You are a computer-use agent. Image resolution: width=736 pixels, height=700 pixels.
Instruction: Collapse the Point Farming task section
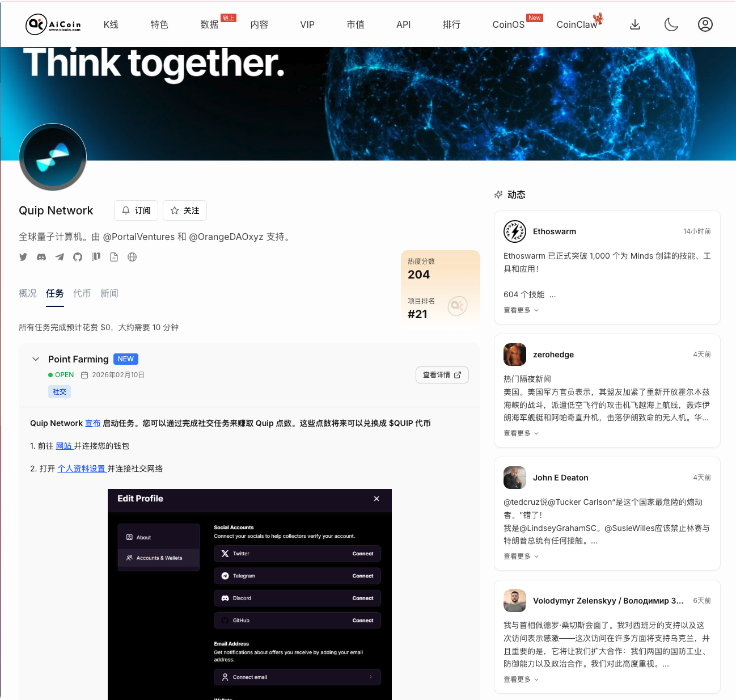tap(36, 359)
